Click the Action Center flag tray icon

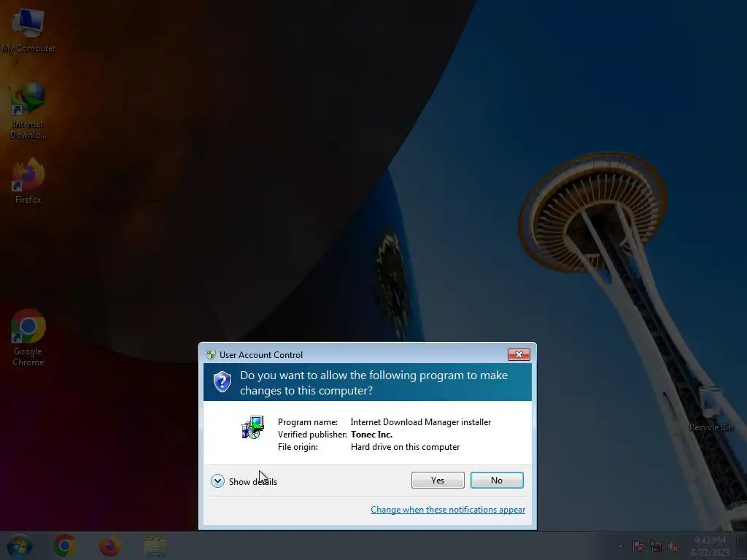pos(638,546)
